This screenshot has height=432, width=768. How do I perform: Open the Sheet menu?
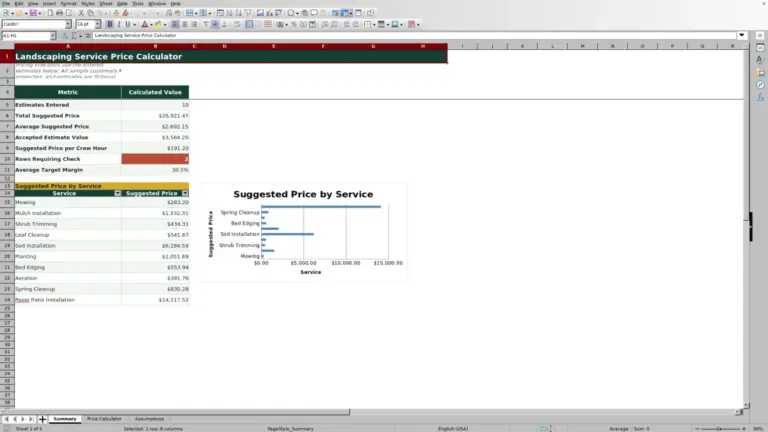click(106, 3)
